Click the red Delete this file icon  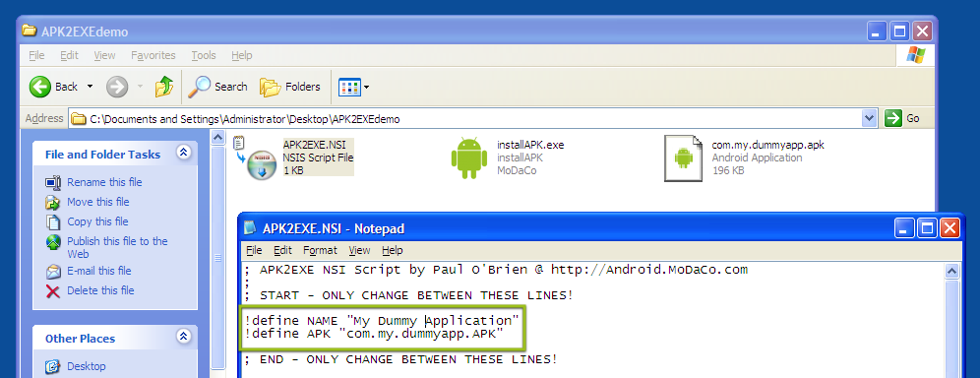click(x=53, y=290)
